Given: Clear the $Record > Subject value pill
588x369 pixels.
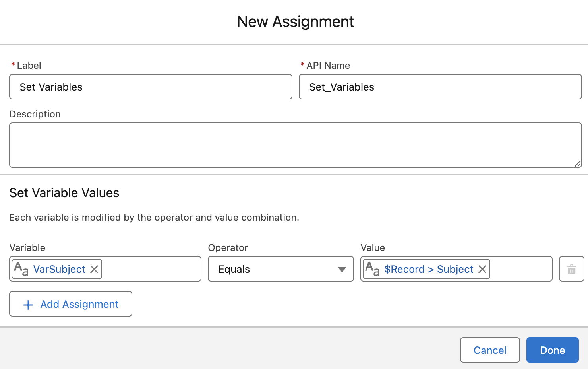Looking at the screenshot, I should point(482,269).
